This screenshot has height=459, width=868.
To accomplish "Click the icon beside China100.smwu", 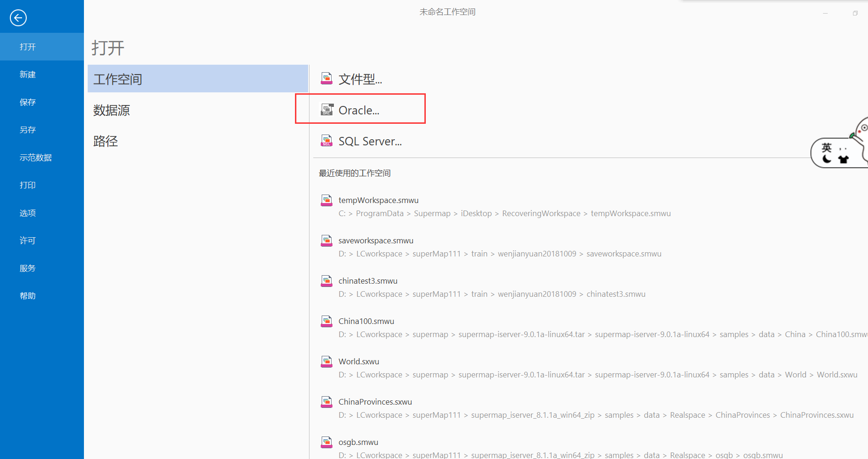I will click(326, 321).
